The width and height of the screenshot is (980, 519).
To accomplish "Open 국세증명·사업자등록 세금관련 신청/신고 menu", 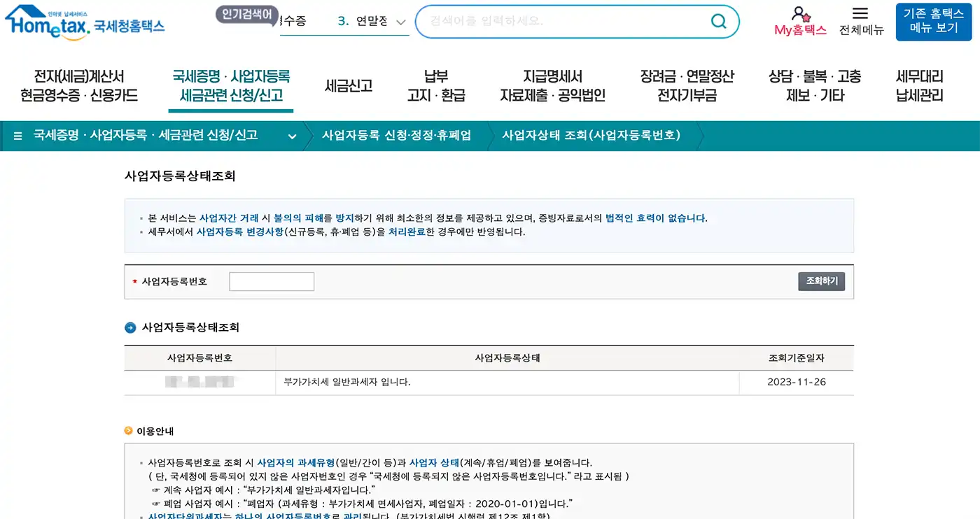I will point(231,86).
